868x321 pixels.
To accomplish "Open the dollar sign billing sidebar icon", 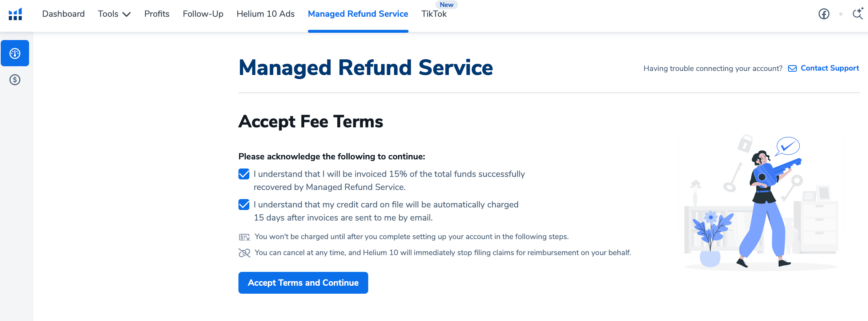I will (x=15, y=80).
